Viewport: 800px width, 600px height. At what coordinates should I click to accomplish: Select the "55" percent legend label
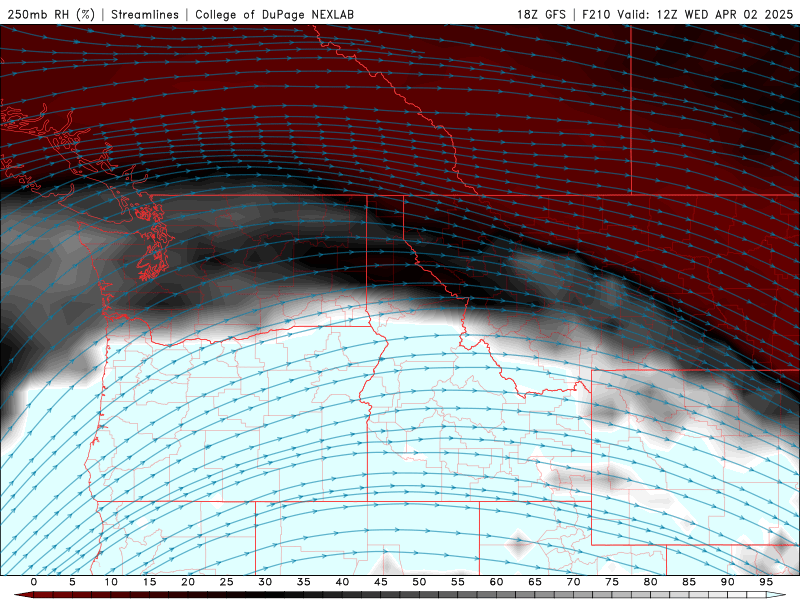[458, 582]
